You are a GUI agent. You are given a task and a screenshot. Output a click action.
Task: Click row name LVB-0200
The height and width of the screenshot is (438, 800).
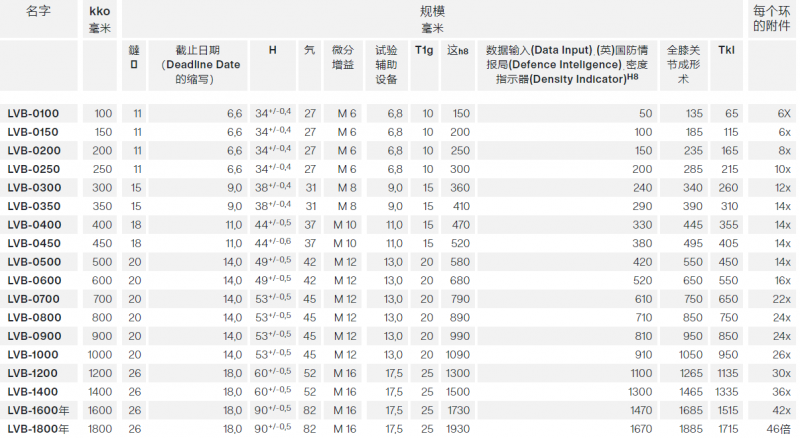pos(34,151)
